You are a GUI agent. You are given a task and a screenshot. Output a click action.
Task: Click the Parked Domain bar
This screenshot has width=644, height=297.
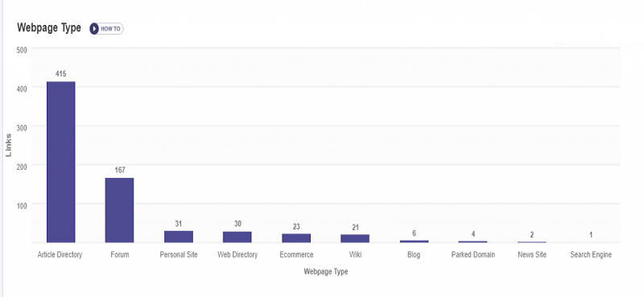[x=473, y=241]
